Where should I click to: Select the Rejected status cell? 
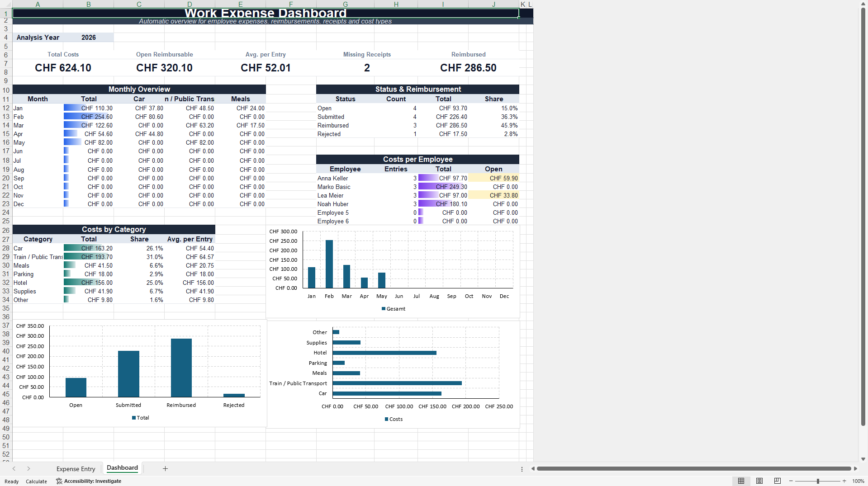click(345, 134)
